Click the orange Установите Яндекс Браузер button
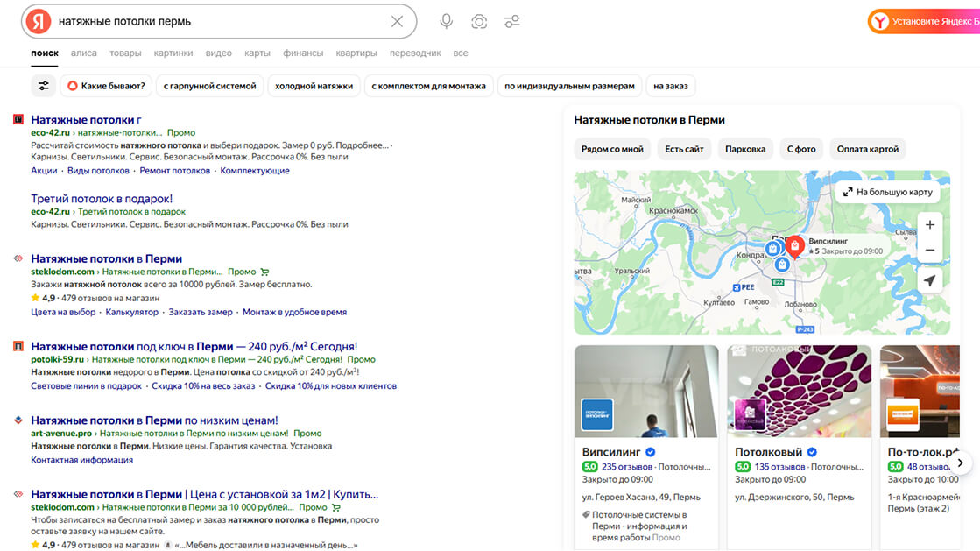This screenshot has width=980, height=551. [x=924, y=21]
